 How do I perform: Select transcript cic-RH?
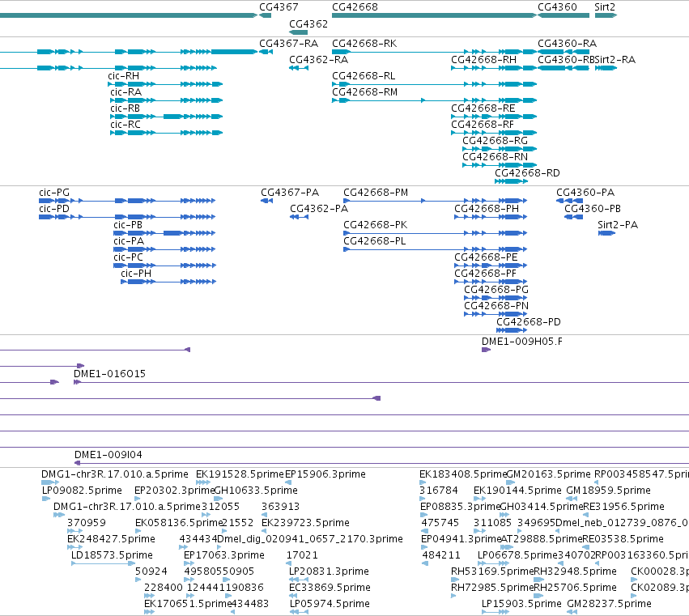coord(124,76)
